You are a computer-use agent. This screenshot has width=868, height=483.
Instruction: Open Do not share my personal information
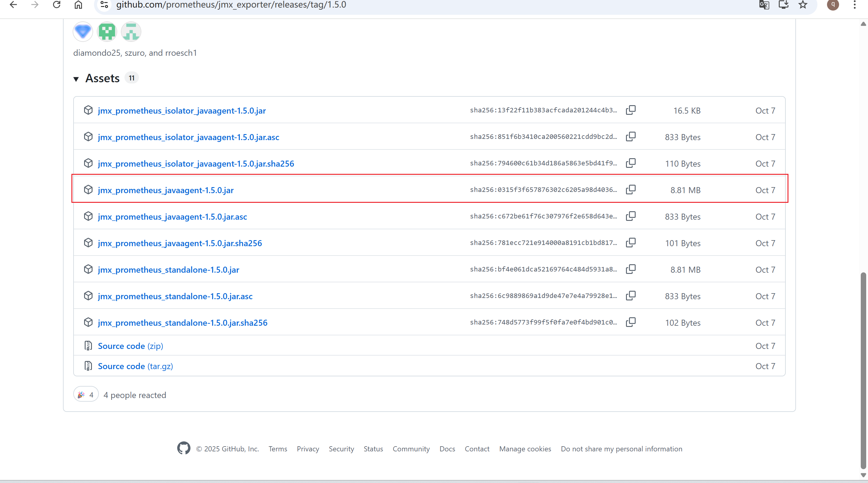pos(621,449)
